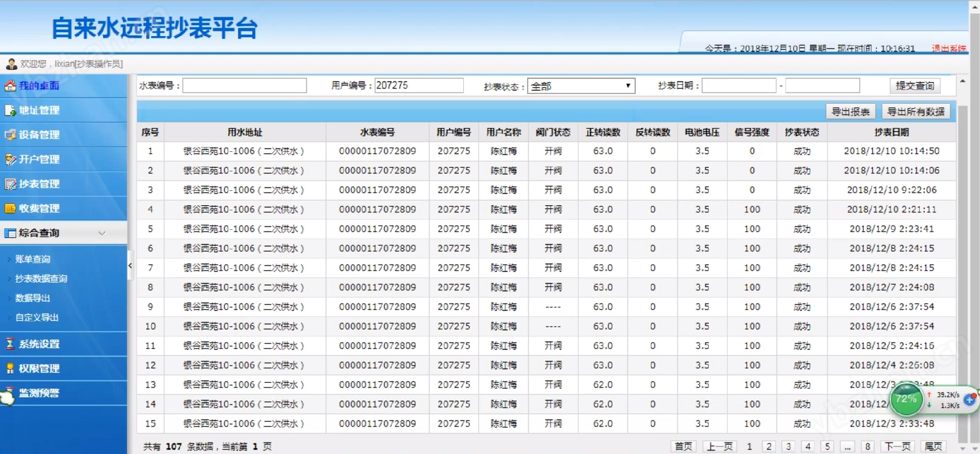The width and height of the screenshot is (980, 454).
Task: Click the pagination ellipsis button
Action: click(x=848, y=447)
